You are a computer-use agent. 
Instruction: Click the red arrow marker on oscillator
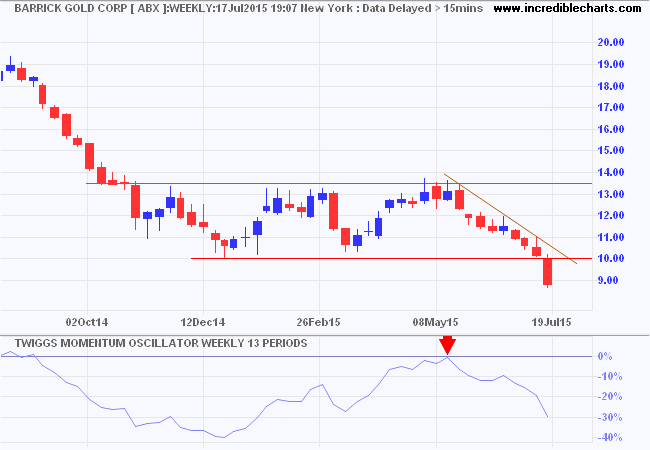(448, 347)
